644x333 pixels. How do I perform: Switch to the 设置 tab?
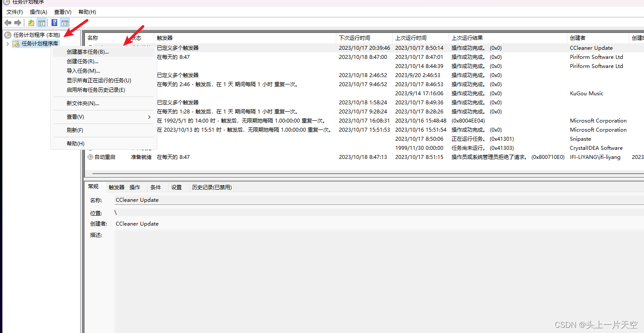point(176,188)
